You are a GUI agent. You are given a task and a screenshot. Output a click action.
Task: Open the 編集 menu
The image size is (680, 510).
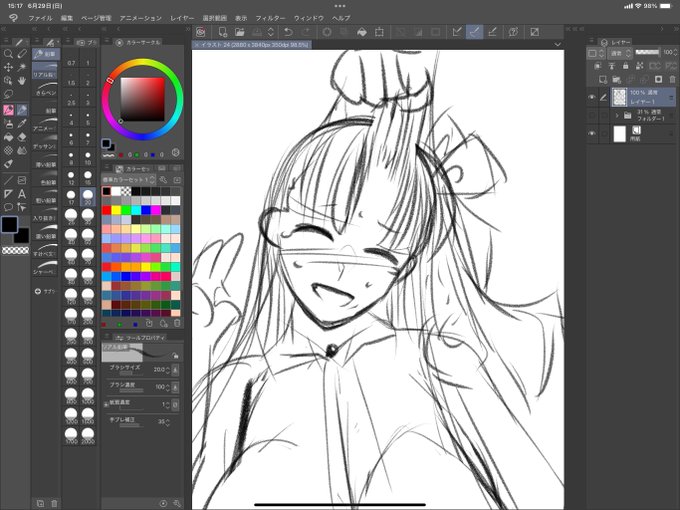click(67, 18)
